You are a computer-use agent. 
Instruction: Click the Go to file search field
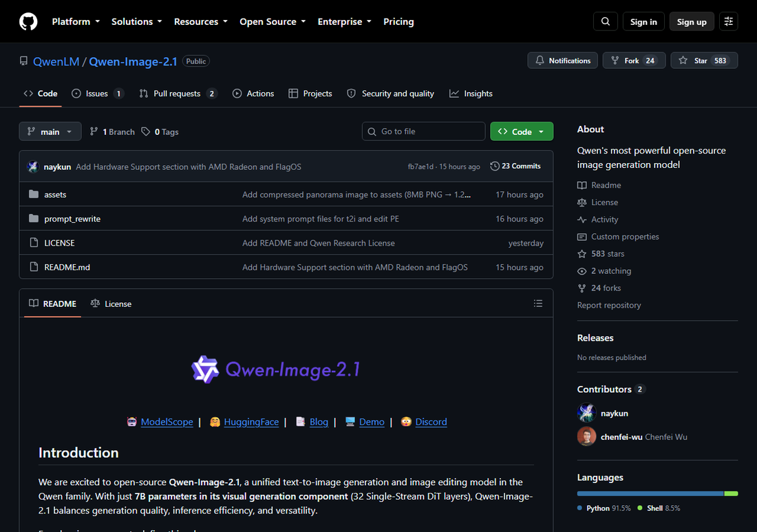click(423, 131)
